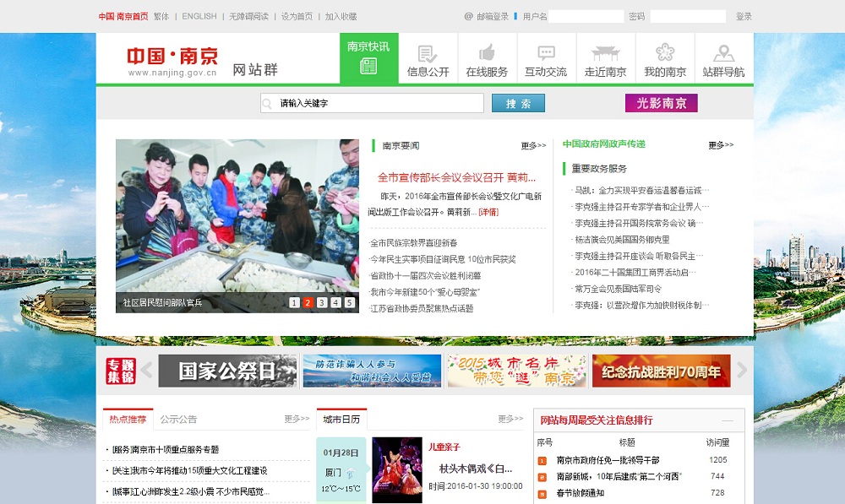The height and width of the screenshot is (504, 845).
Task: Click the [详情] details link
Action: click(x=488, y=212)
